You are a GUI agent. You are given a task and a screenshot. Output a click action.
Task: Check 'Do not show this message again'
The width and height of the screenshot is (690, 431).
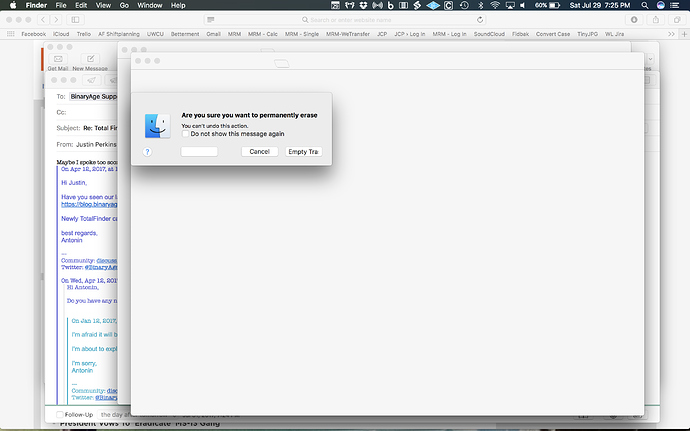(186, 134)
